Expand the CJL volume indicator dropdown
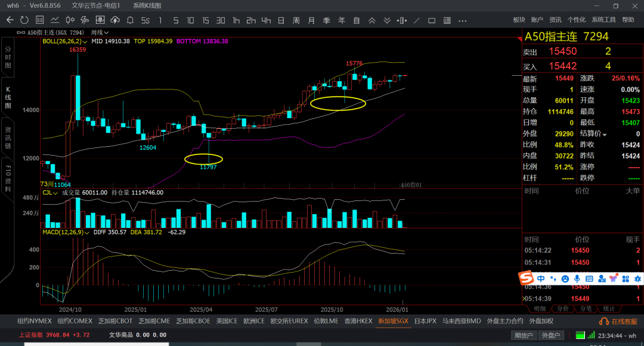 (55, 193)
